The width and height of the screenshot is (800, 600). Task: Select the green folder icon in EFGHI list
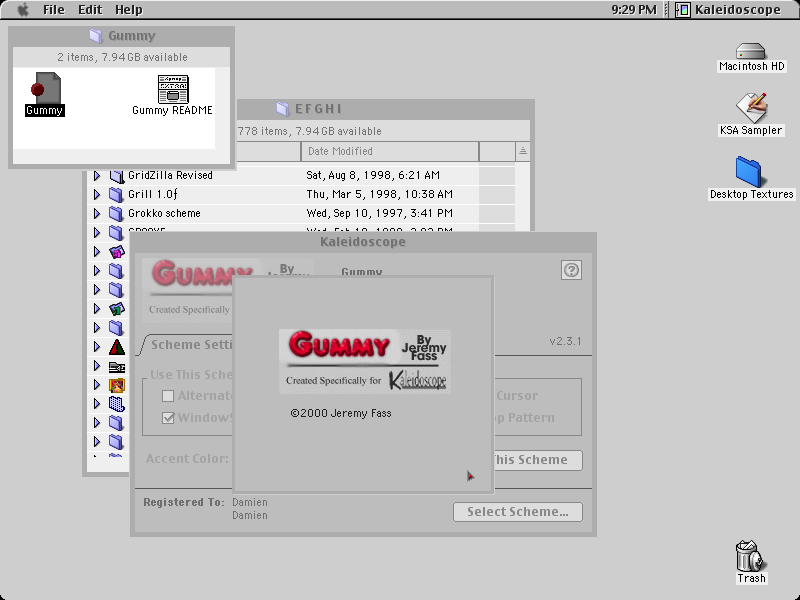(x=117, y=309)
